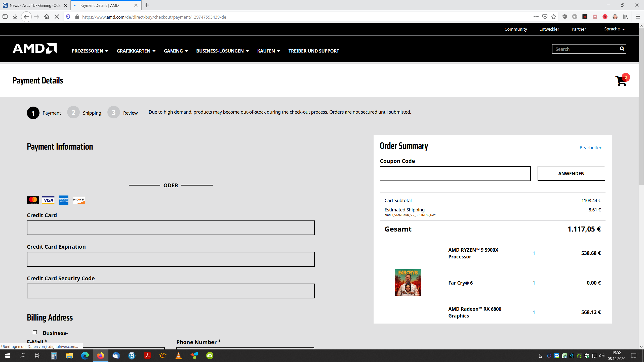Open the shopping cart icon
Image resolution: width=644 pixels, height=362 pixels.
621,81
